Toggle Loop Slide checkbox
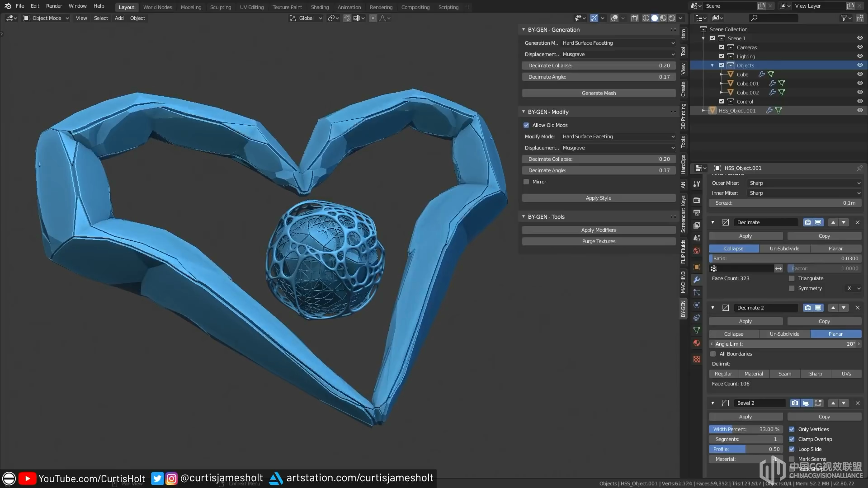Screen dimensions: 868x488 pyautogui.click(x=792, y=449)
